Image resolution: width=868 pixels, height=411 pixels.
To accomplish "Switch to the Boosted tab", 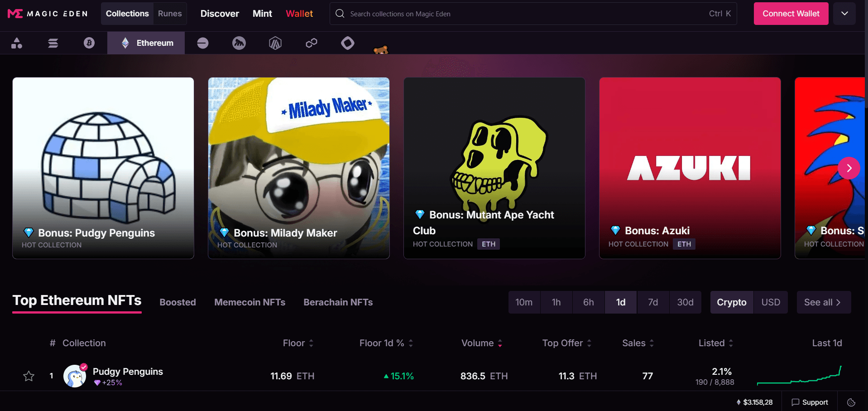I will pos(177,302).
